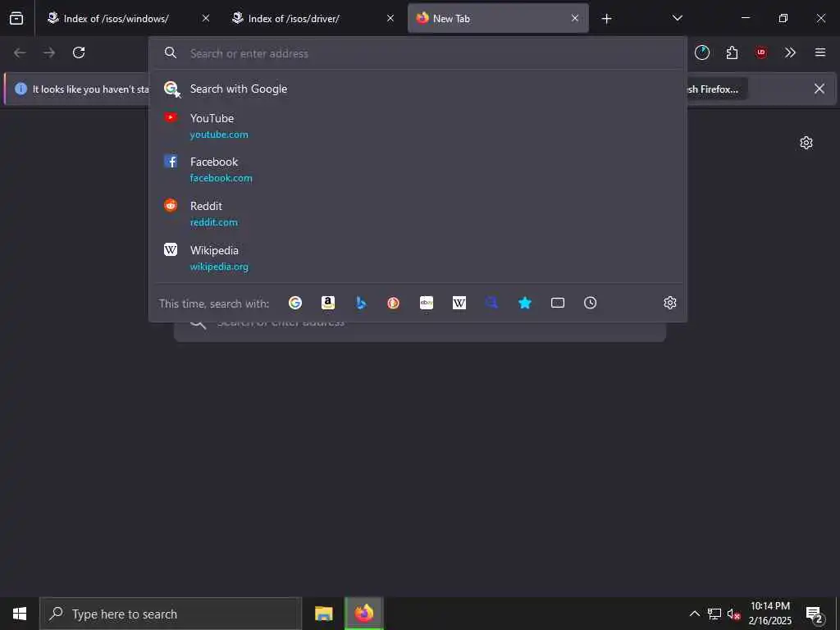
Task: Search this time with Amazon icon
Action: coord(328,303)
